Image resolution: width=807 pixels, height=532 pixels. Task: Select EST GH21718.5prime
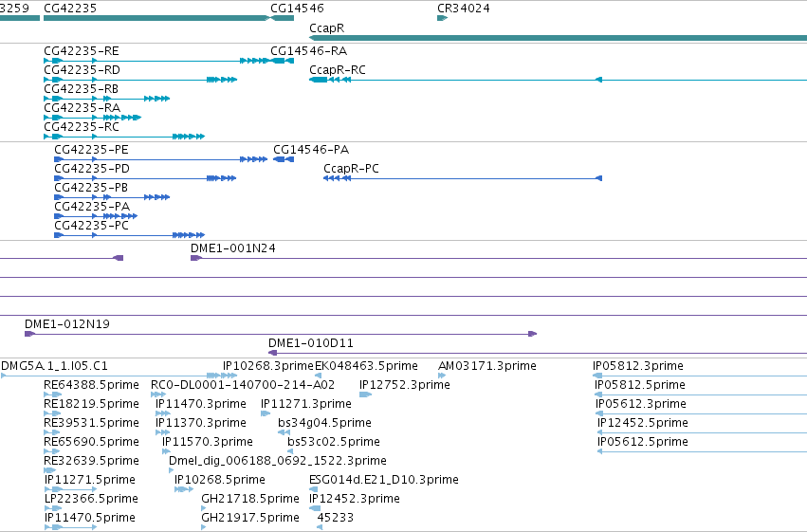[250, 499]
